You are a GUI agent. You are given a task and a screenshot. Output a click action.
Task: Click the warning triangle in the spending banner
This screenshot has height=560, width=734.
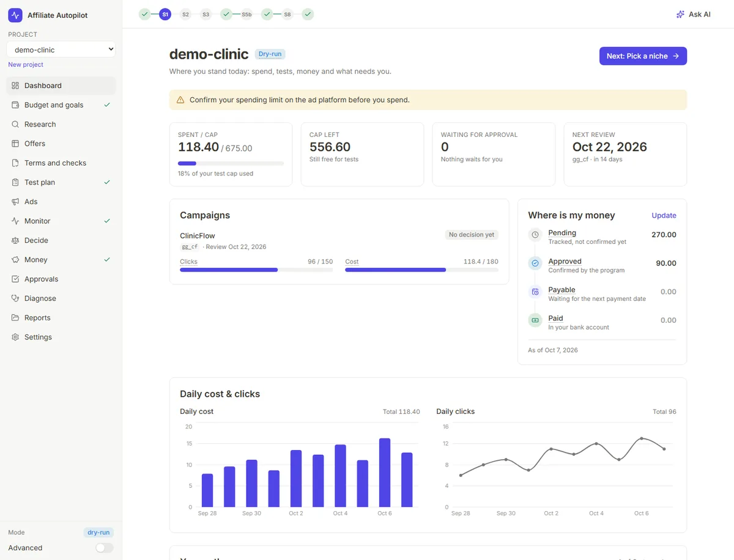click(x=180, y=100)
